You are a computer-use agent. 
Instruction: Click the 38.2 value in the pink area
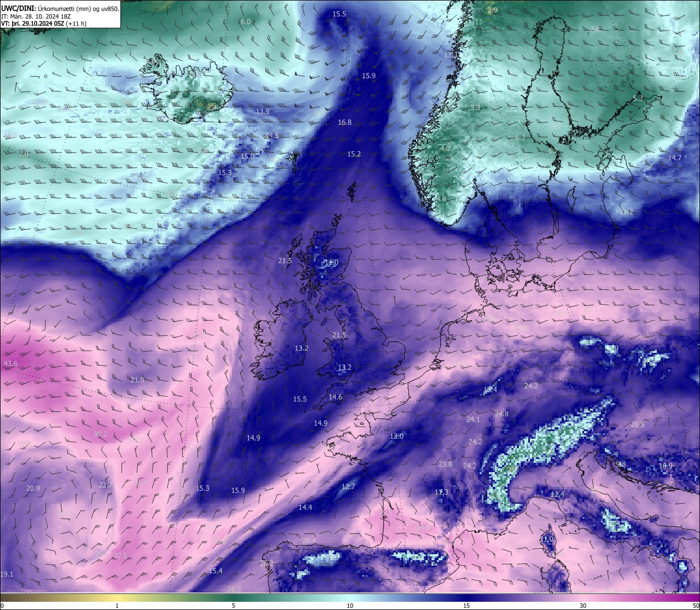[x=100, y=434]
